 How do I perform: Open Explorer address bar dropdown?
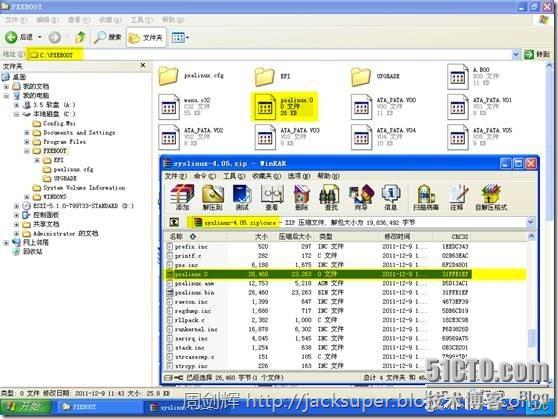pos(516,54)
